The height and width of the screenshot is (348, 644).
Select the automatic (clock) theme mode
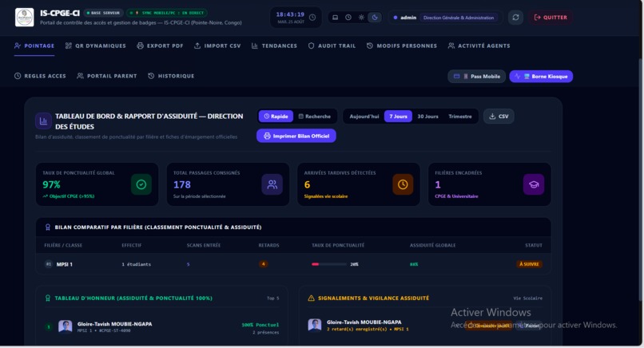coord(348,18)
